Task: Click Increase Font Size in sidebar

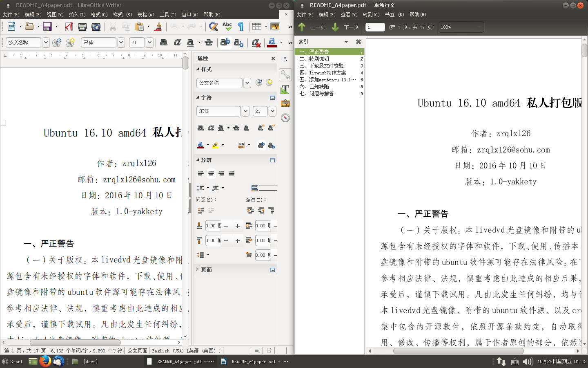Action: coord(261,128)
